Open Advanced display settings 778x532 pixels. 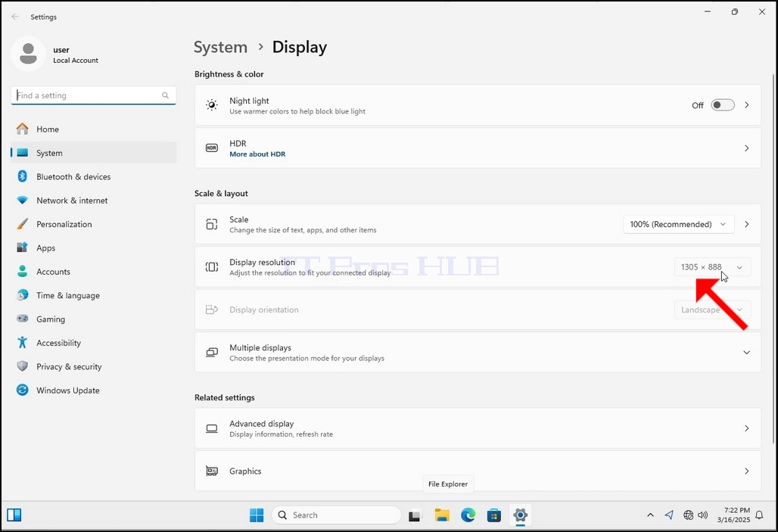478,428
